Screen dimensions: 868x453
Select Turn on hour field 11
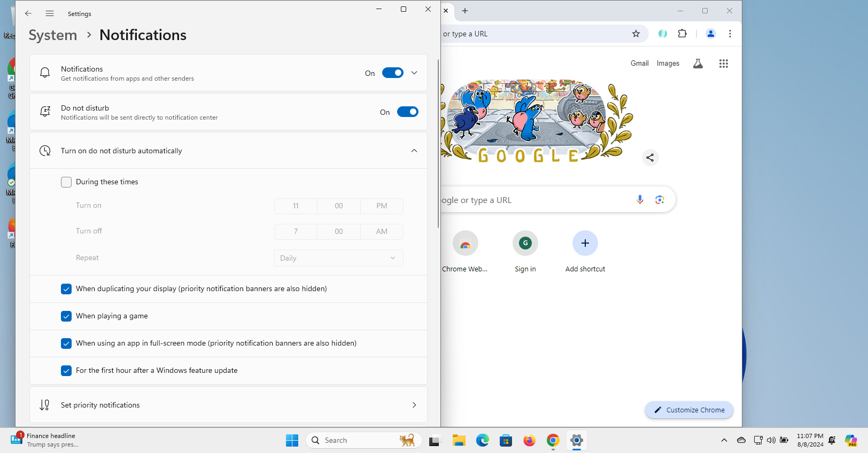tap(296, 206)
